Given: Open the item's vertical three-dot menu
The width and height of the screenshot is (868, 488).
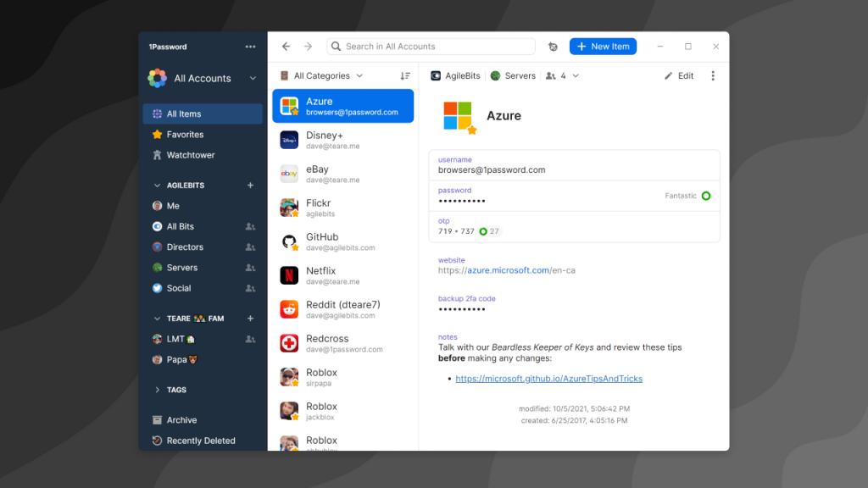Looking at the screenshot, I should click(x=712, y=76).
